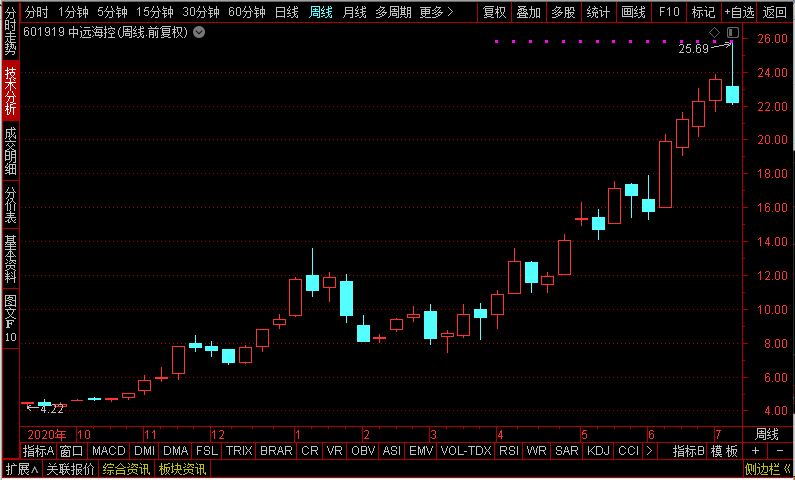Click the 窗口 window option
The width and height of the screenshot is (795, 480).
tap(71, 451)
